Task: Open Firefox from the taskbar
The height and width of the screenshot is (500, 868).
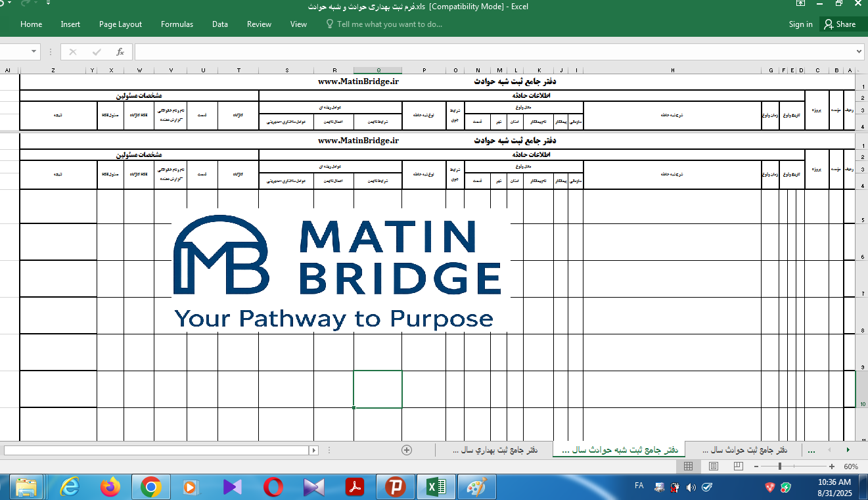Action: 111,487
